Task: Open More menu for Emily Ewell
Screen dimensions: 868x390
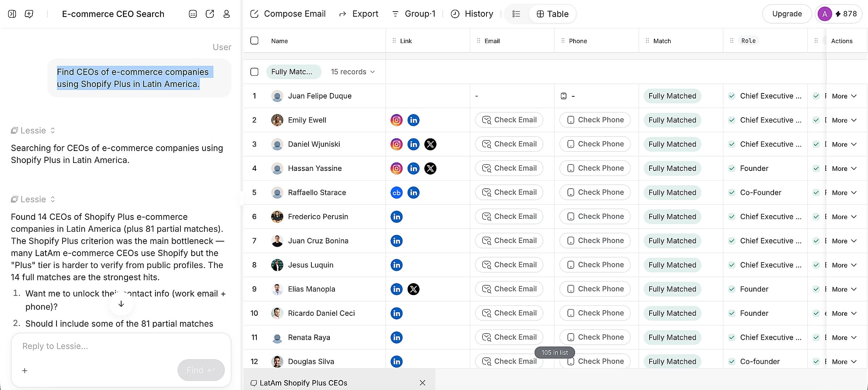Action: click(x=844, y=120)
